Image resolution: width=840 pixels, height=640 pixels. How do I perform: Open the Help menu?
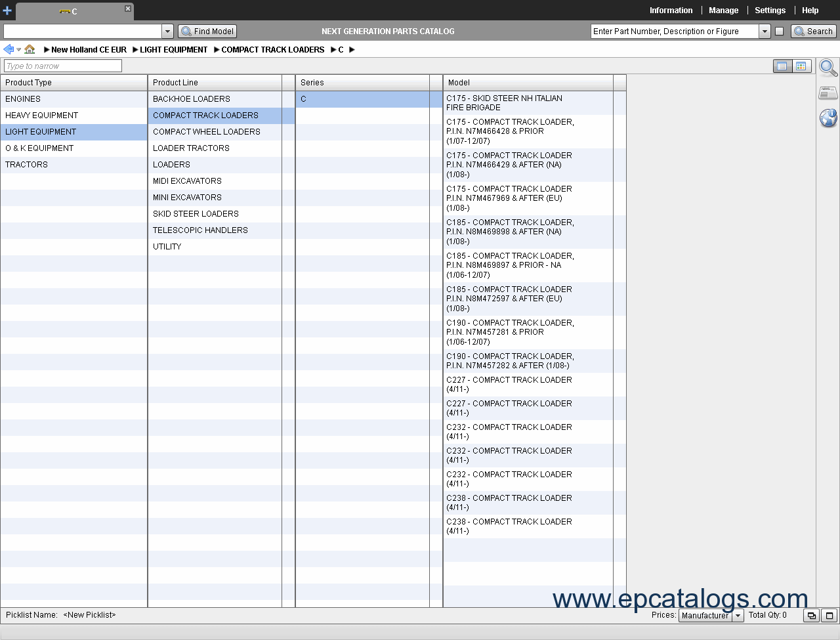[x=810, y=11]
